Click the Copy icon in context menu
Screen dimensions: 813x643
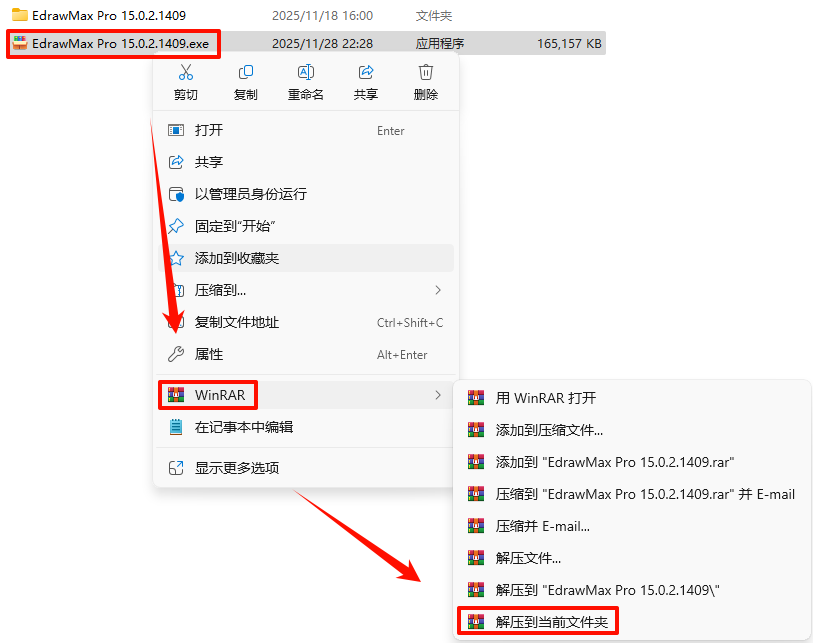pyautogui.click(x=246, y=72)
